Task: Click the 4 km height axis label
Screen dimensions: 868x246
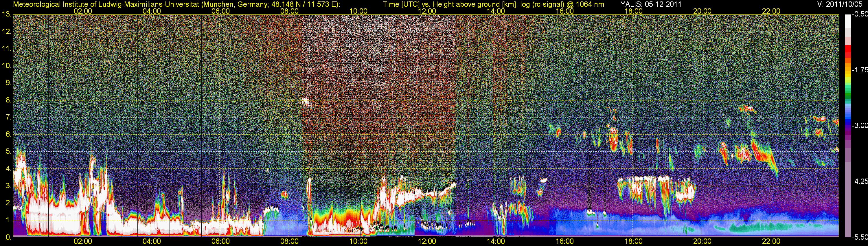Action: 8,169
